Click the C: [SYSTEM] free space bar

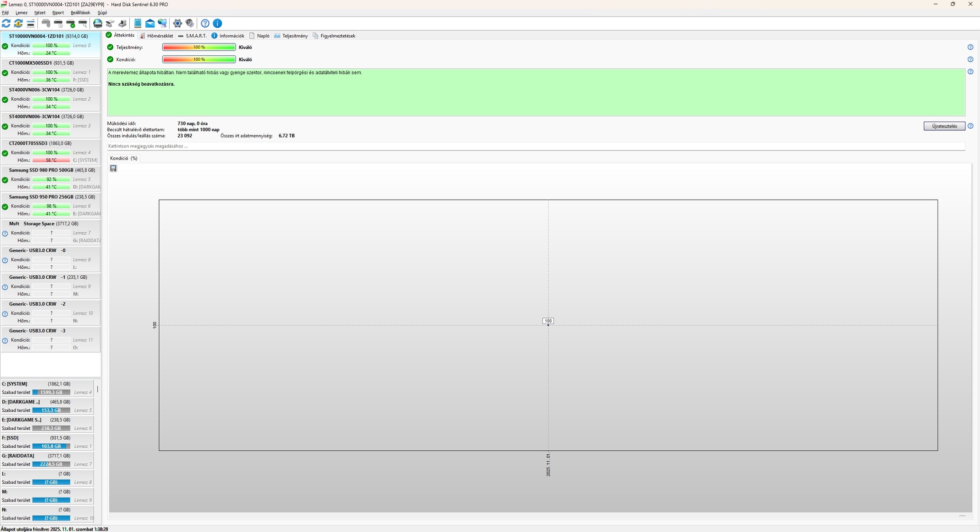[51, 392]
